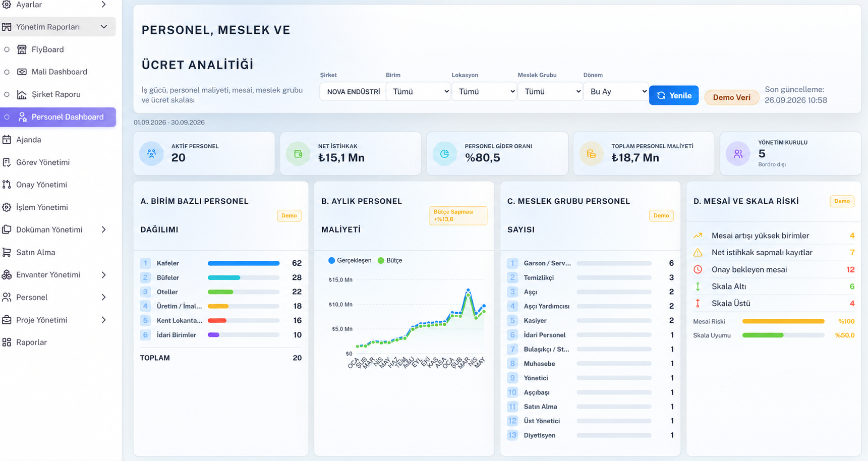Viewport: 868px width, 461px height.
Task: Expand the Personel sidebar chevron
Action: pyautogui.click(x=103, y=297)
